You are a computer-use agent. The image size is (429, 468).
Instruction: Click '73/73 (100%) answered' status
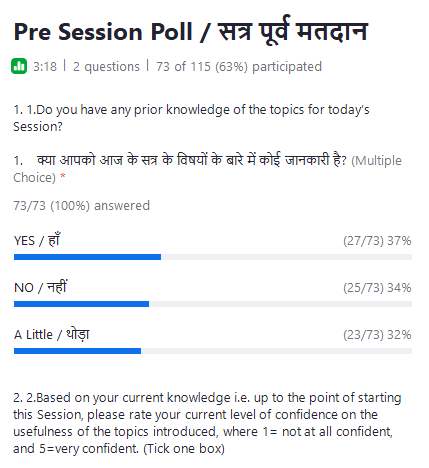[81, 206]
